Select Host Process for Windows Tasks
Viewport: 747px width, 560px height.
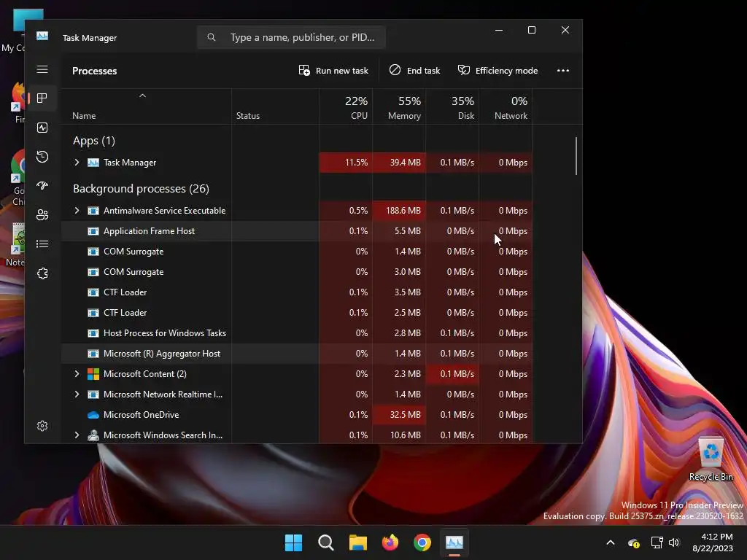pos(297,333)
